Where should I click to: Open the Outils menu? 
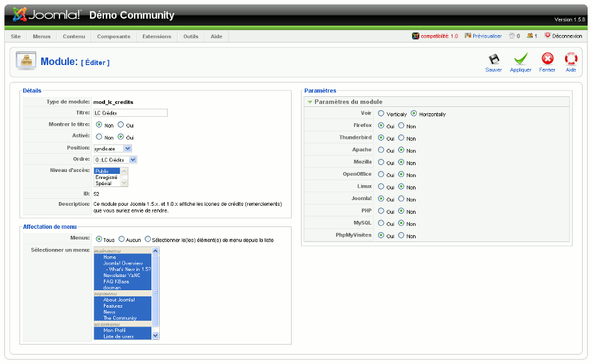191,36
